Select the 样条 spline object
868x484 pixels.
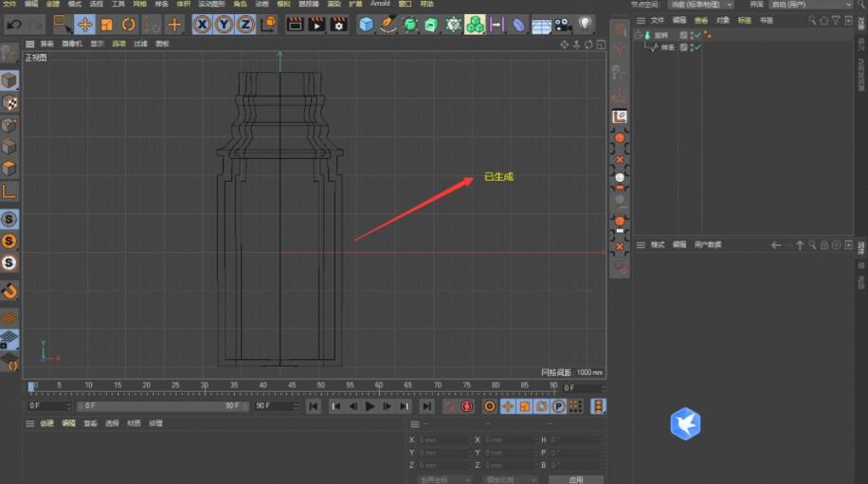668,47
